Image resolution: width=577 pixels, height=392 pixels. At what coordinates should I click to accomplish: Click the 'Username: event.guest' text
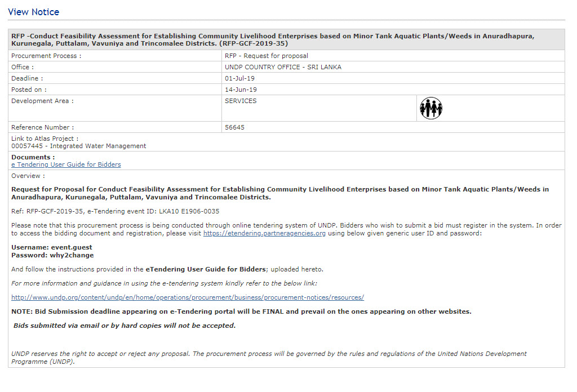(52, 247)
